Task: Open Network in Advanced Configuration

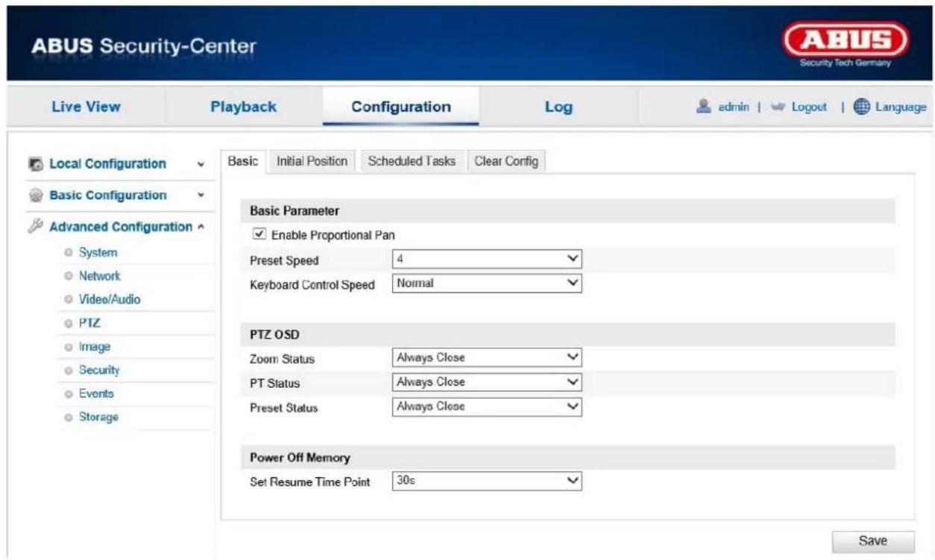Action: (x=100, y=276)
